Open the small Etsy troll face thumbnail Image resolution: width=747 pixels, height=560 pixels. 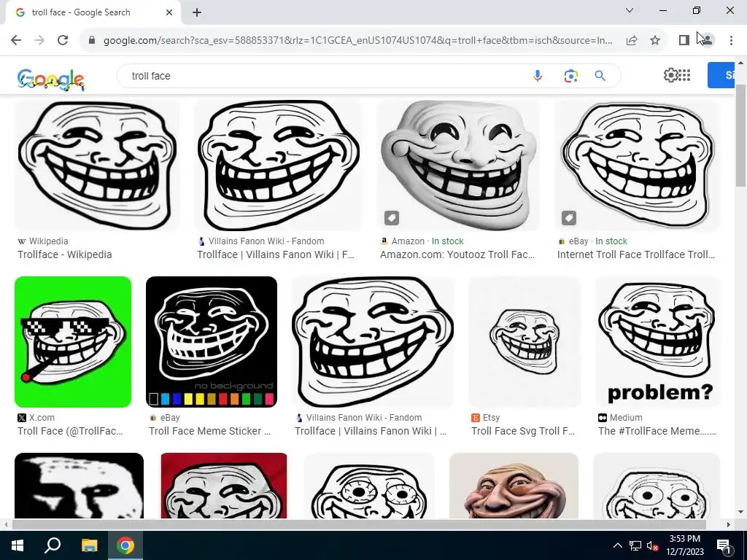point(524,342)
